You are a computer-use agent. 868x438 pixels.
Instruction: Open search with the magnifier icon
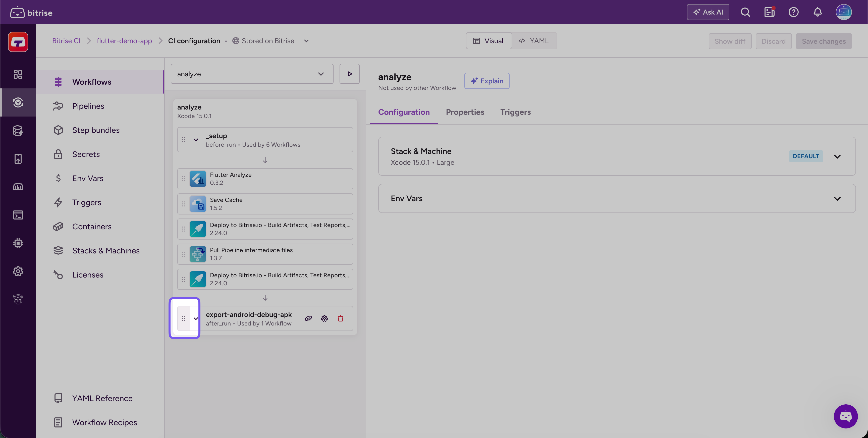point(745,13)
